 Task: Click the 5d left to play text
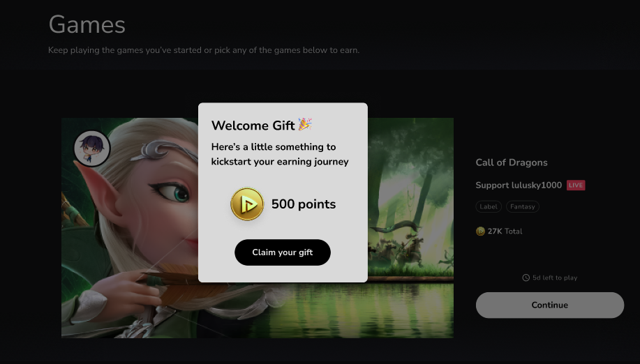pyautogui.click(x=555, y=278)
